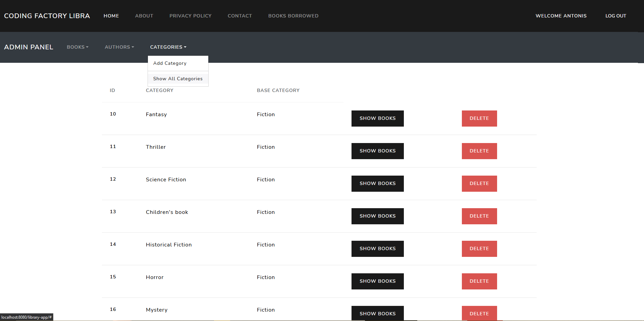Delete the Children's book category

tap(479, 216)
